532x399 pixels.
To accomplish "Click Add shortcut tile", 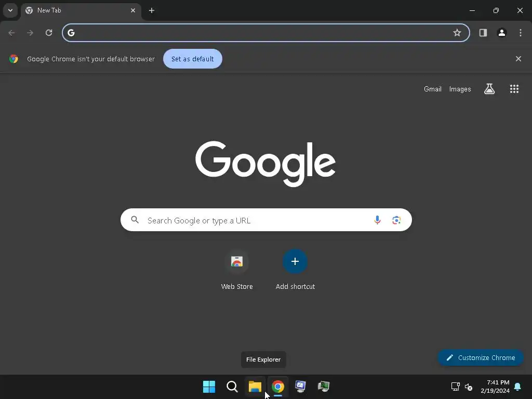I will [x=295, y=270].
